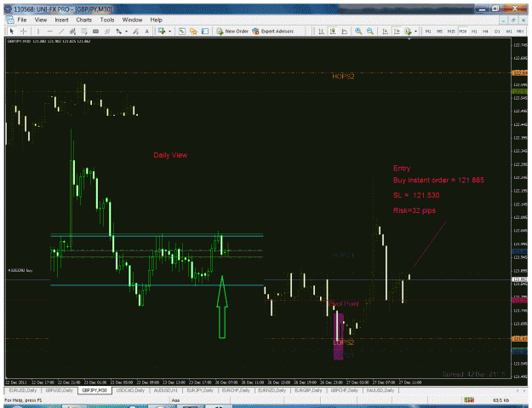Expand the indicators dropdown arrow

(415, 32)
